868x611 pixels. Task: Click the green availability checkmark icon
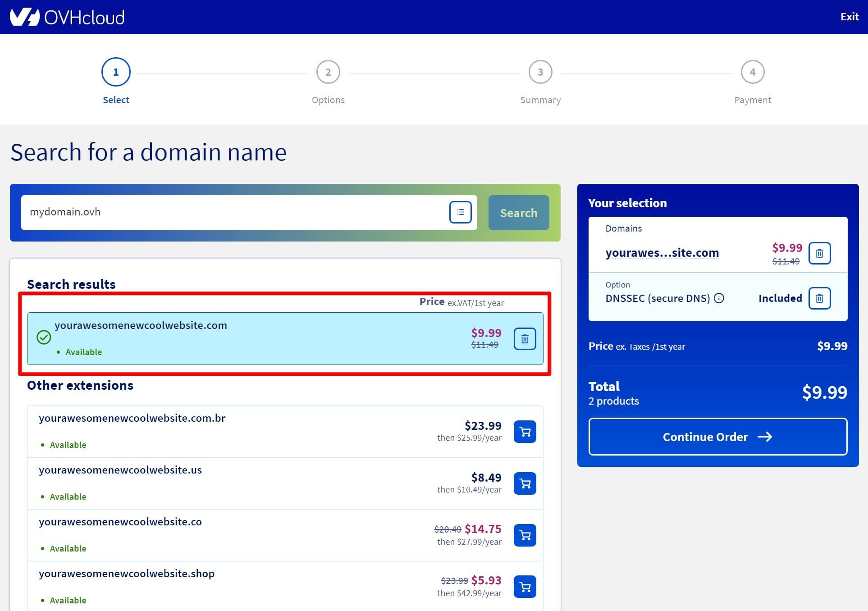pyautogui.click(x=44, y=337)
